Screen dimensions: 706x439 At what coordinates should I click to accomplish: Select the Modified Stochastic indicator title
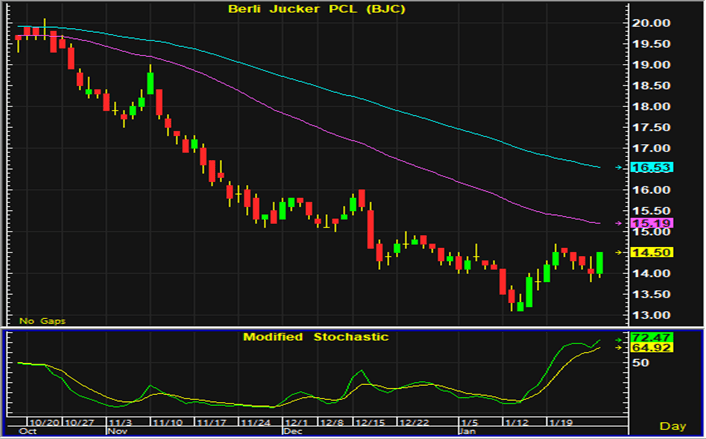(x=316, y=337)
